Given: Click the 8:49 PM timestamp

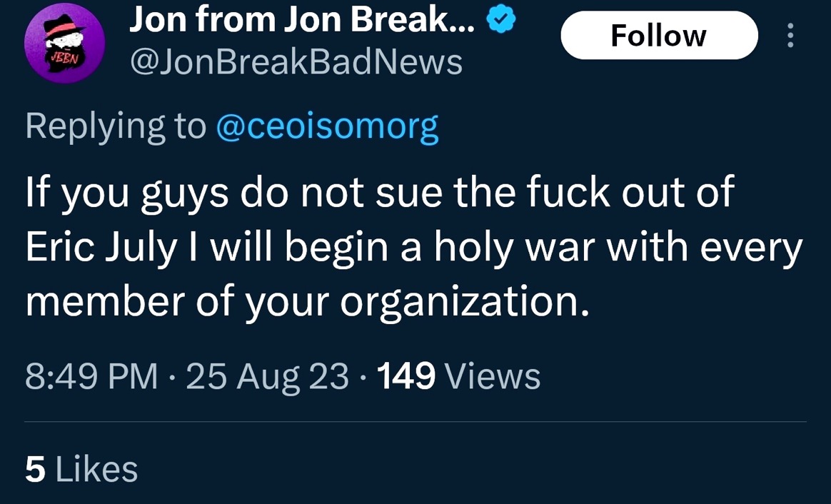Looking at the screenshot, I should click(x=91, y=376).
